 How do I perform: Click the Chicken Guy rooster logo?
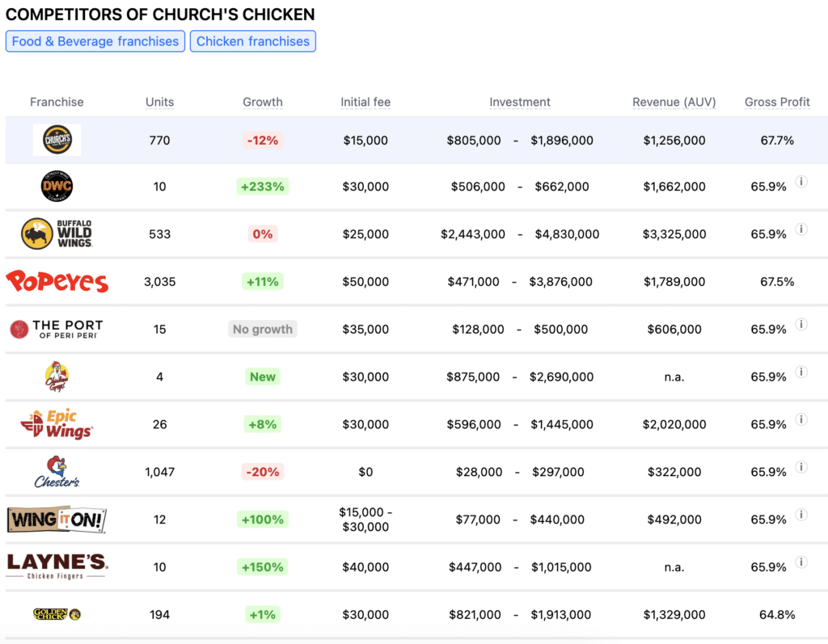click(57, 377)
